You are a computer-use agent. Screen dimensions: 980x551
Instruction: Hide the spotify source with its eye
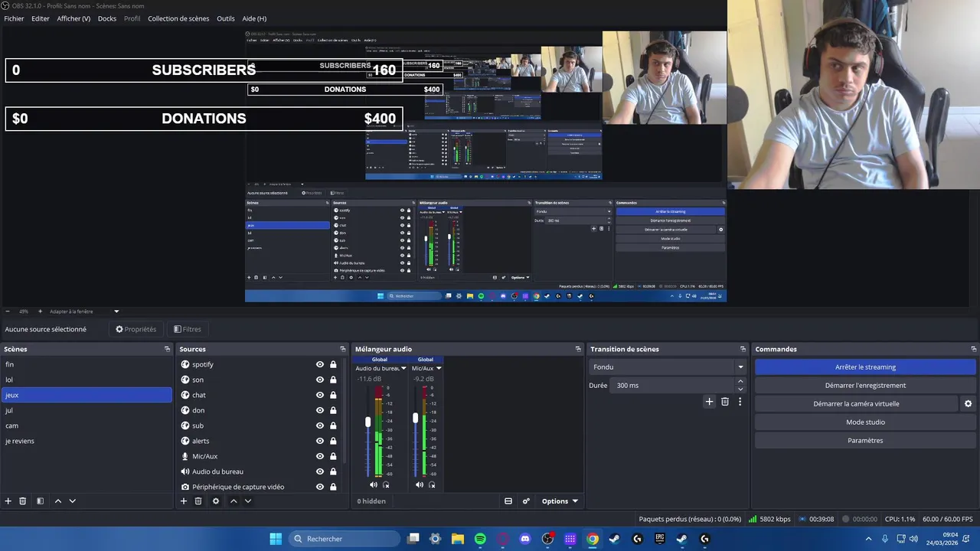point(320,364)
